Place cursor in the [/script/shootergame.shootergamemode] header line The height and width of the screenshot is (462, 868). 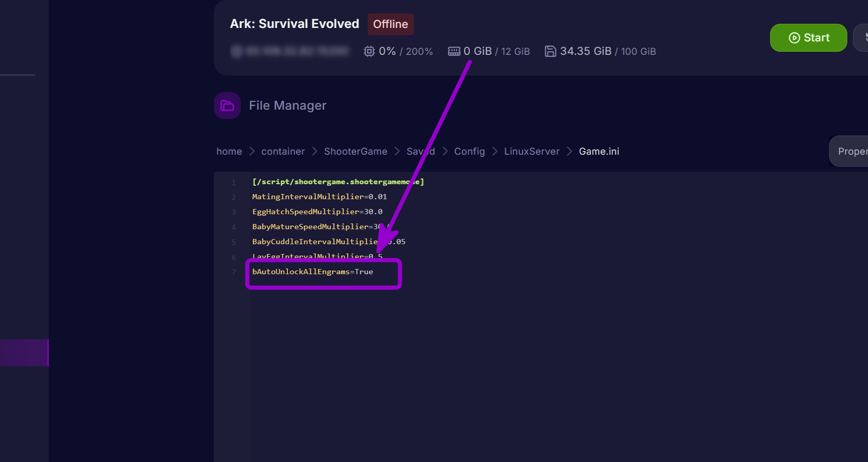[x=338, y=182]
